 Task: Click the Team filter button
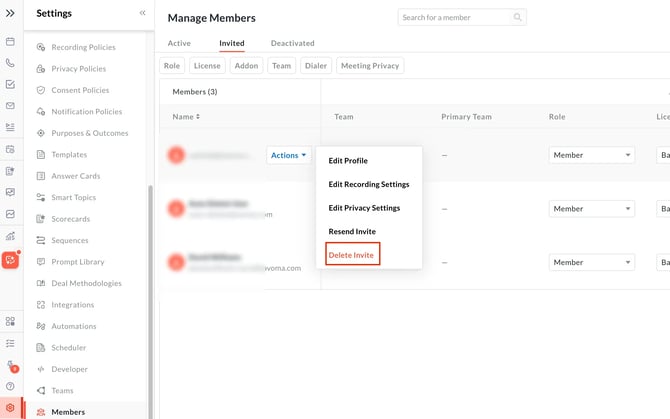[x=282, y=66]
